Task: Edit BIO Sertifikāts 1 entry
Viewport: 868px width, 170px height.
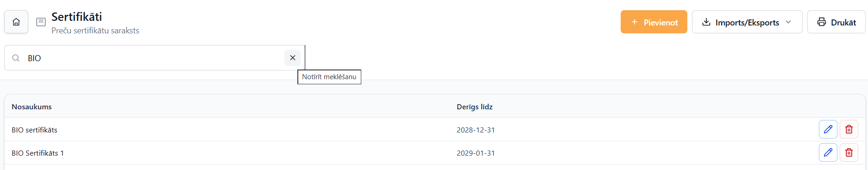Action: tap(828, 152)
